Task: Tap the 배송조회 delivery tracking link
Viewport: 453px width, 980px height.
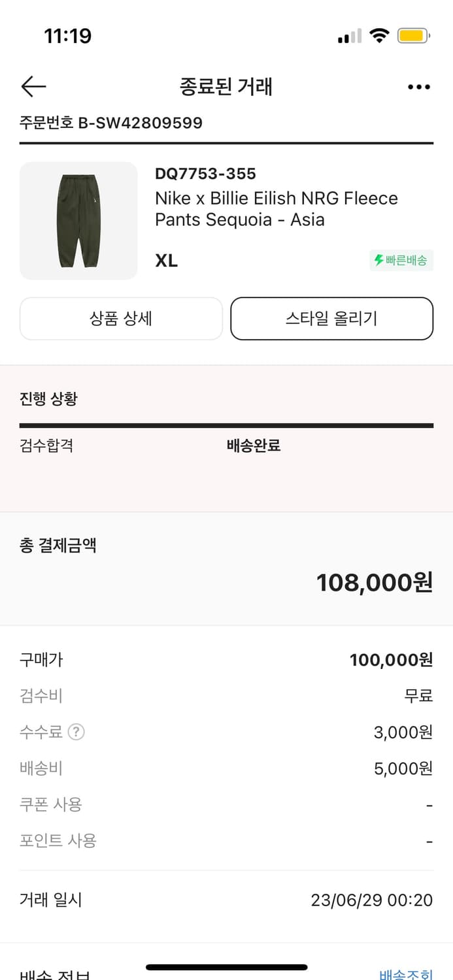Action: pos(405,975)
